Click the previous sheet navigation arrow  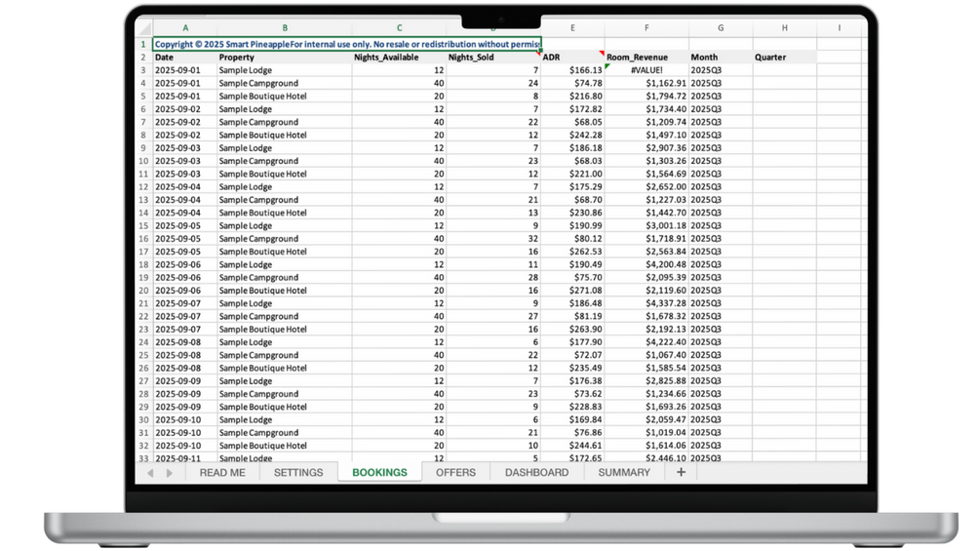click(x=150, y=473)
